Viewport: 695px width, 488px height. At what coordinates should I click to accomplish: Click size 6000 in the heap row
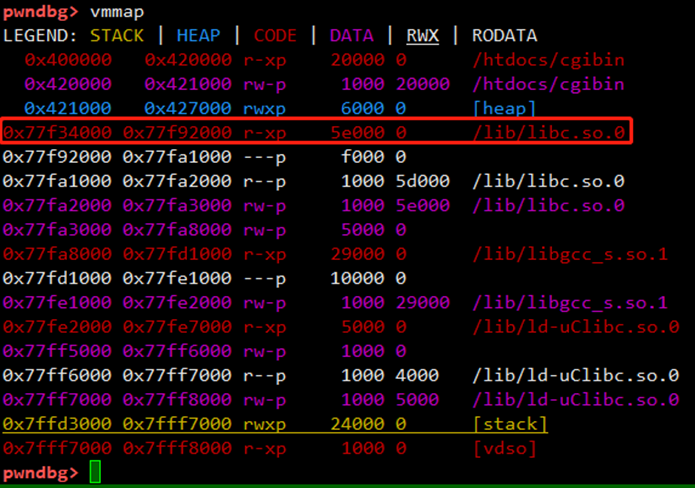[363, 109]
